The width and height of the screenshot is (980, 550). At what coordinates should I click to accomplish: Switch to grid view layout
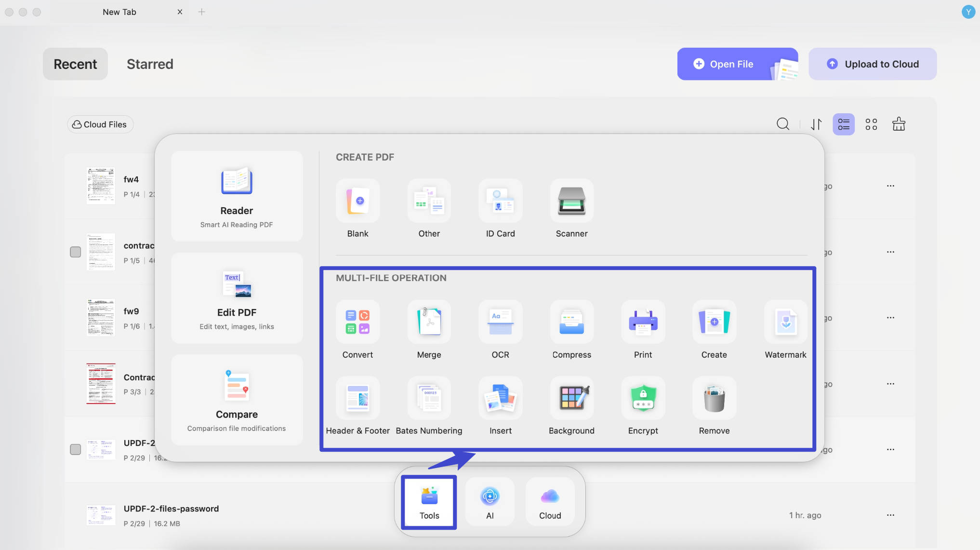(871, 124)
